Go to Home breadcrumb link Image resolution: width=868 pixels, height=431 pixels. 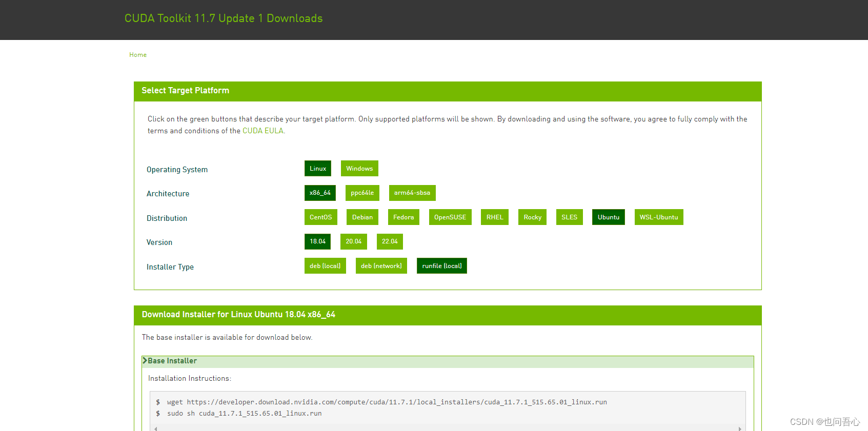pyautogui.click(x=138, y=55)
